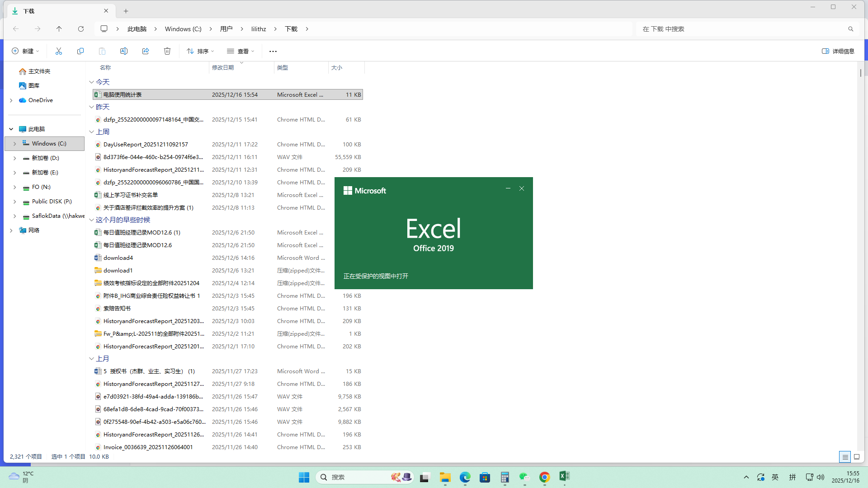This screenshot has width=868, height=488.
Task: Click the Refresh button near address bar
Action: (x=81, y=29)
